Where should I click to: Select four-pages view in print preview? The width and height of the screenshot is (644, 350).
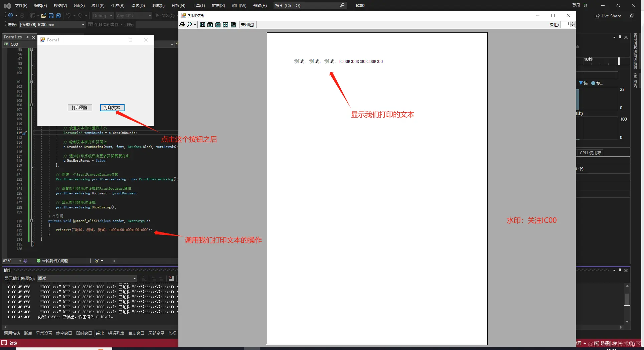click(225, 25)
